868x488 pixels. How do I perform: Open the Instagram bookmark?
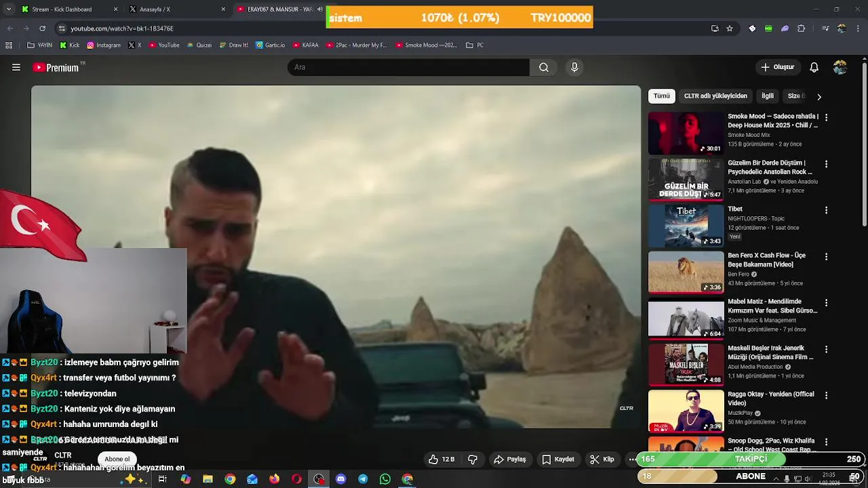[104, 45]
